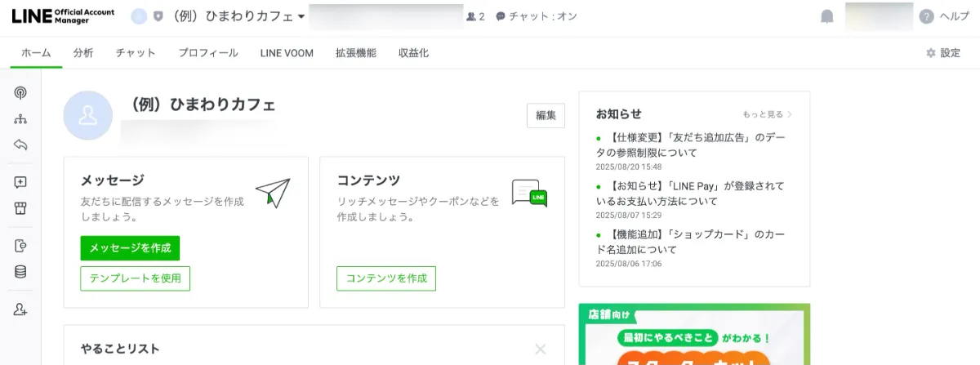This screenshot has height=365, width=980.
Task: Click the メッセージ card heading
Action: click(112, 180)
